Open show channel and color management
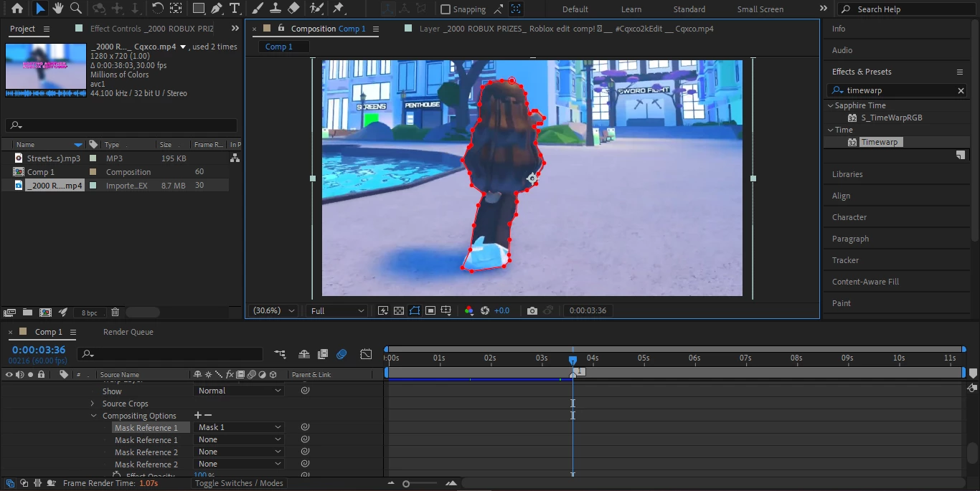 click(x=468, y=310)
